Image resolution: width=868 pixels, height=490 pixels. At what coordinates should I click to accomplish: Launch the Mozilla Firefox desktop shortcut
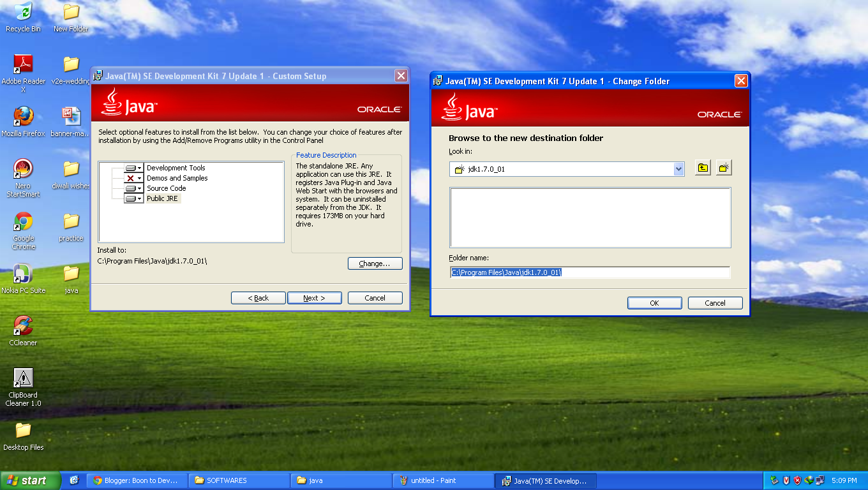click(x=23, y=122)
